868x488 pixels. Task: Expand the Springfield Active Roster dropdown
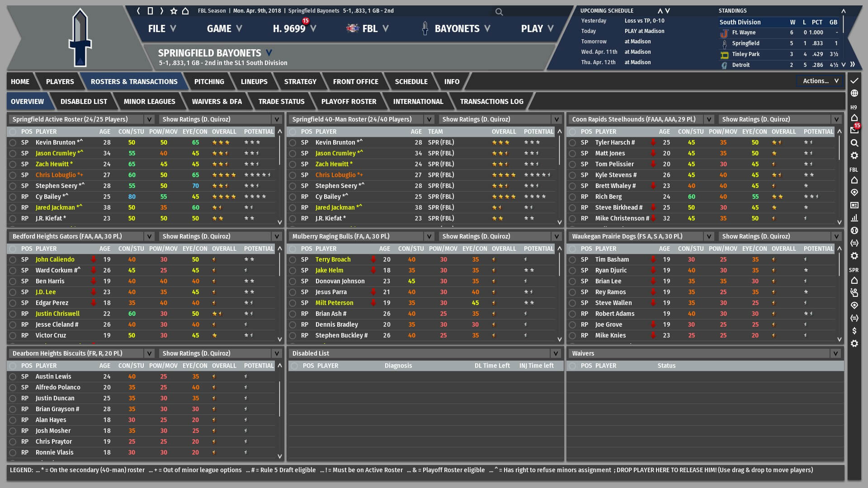click(149, 119)
